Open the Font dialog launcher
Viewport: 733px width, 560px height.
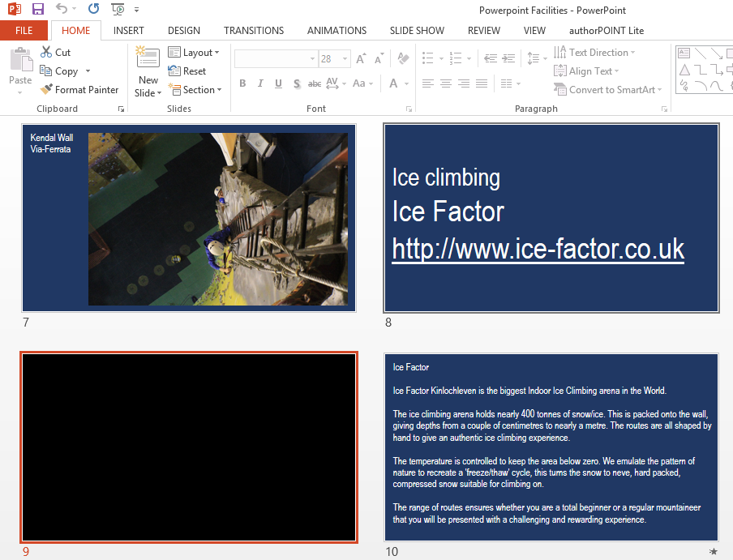[409, 109]
